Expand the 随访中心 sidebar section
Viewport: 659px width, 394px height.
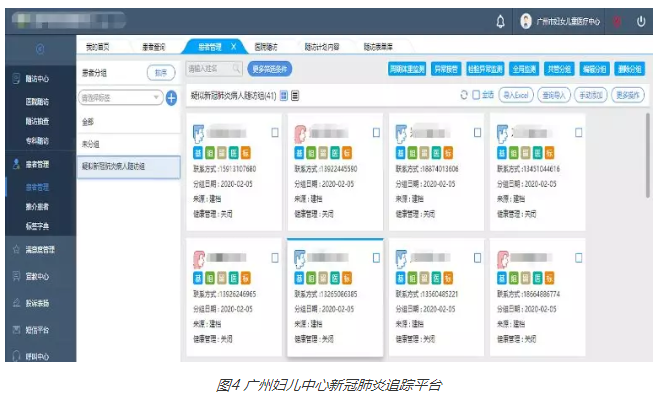(37, 79)
